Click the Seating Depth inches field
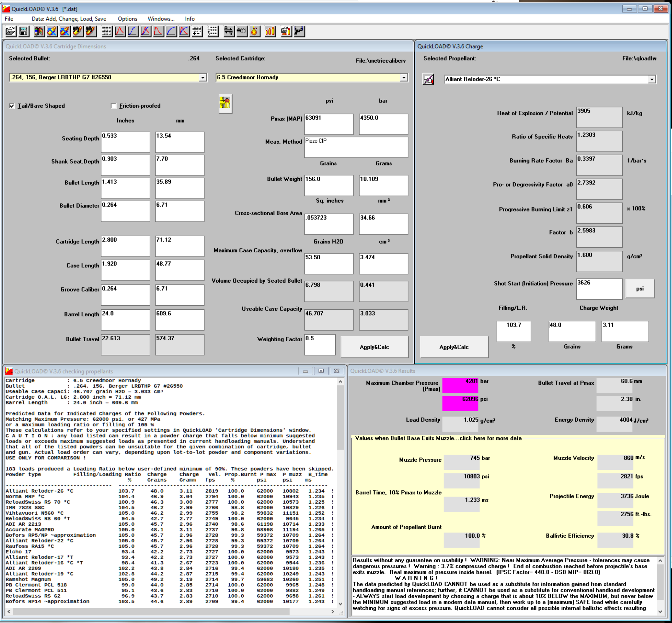Viewport: 672px width, 623px height. pos(125,142)
